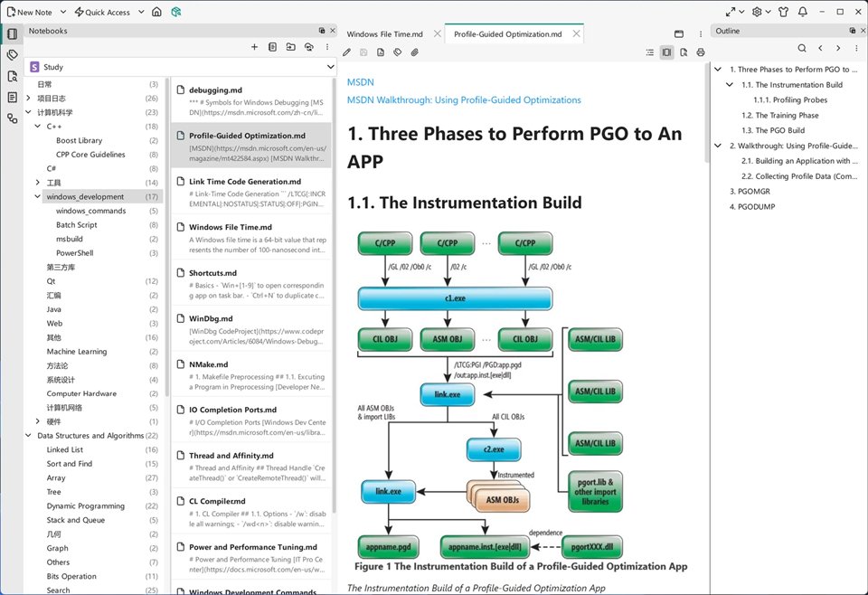The height and width of the screenshot is (595, 868).
Task: Expand the 项目日志 folder
Action: 28,98
